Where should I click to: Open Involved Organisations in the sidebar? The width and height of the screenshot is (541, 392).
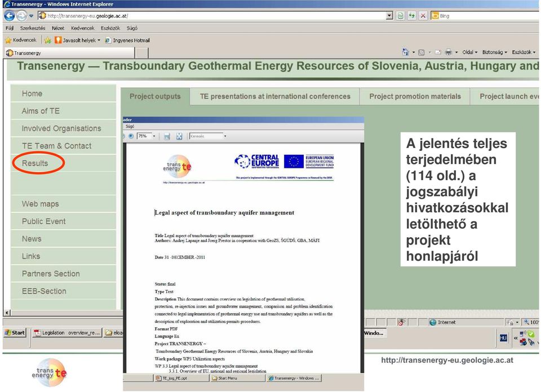(64, 128)
